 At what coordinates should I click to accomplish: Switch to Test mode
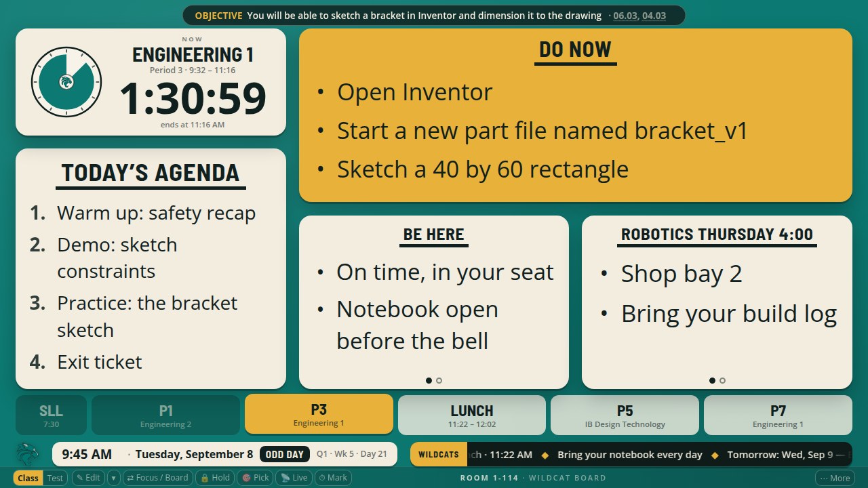click(x=56, y=478)
